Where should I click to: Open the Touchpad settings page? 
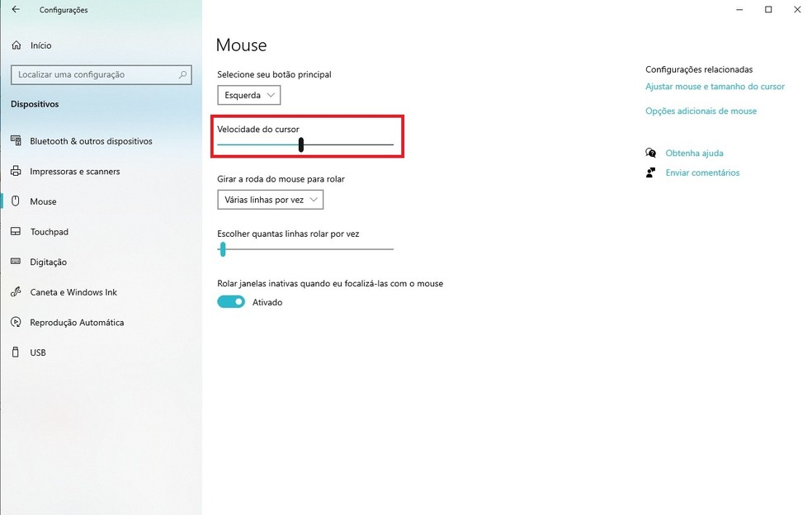tap(49, 232)
